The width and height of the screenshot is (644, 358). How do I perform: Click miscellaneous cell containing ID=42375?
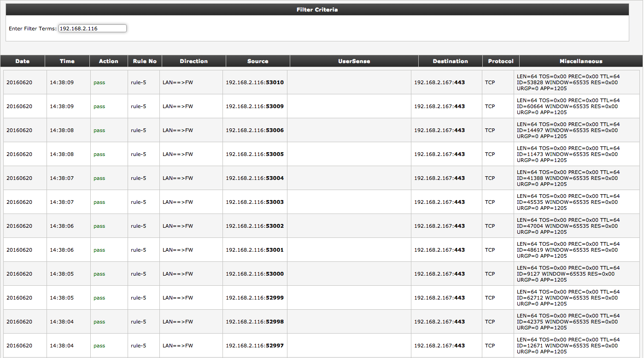click(576, 322)
